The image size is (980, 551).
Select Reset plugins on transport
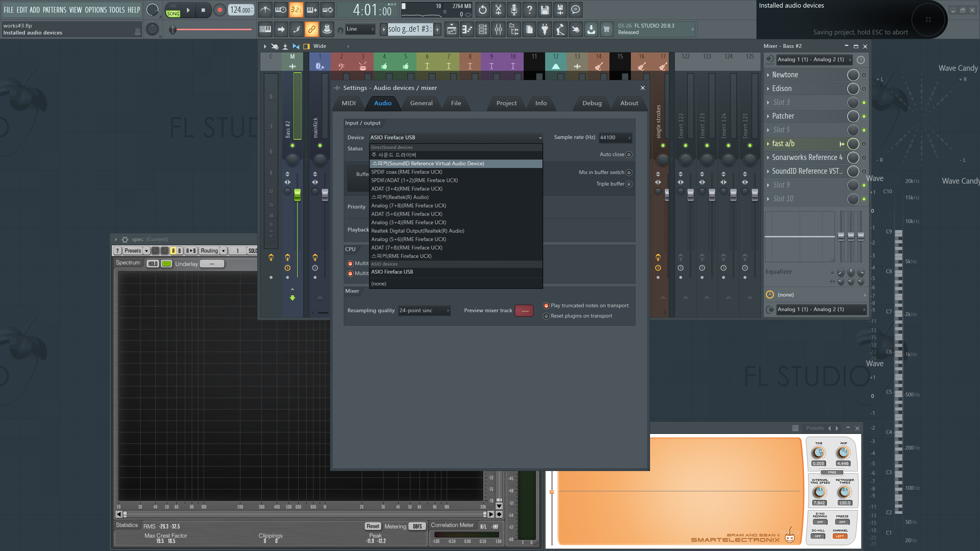tap(546, 316)
